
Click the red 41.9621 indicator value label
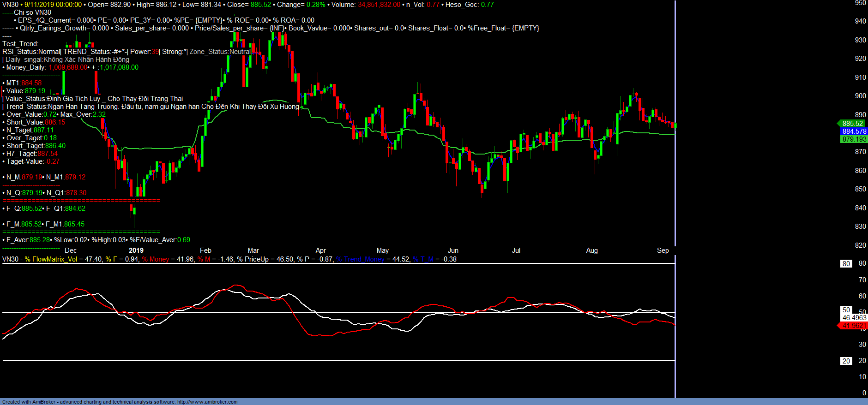coord(854,326)
